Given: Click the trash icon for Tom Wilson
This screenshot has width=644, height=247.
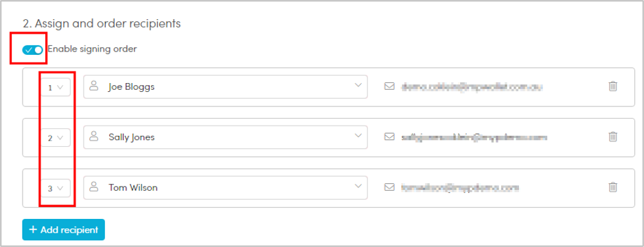Looking at the screenshot, I should coord(612,187).
